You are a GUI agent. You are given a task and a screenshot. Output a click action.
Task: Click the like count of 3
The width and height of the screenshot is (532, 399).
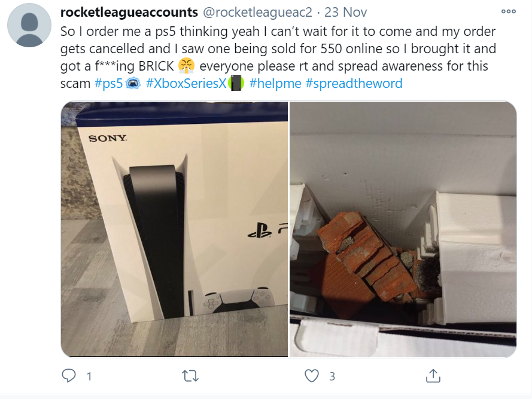coord(332,376)
